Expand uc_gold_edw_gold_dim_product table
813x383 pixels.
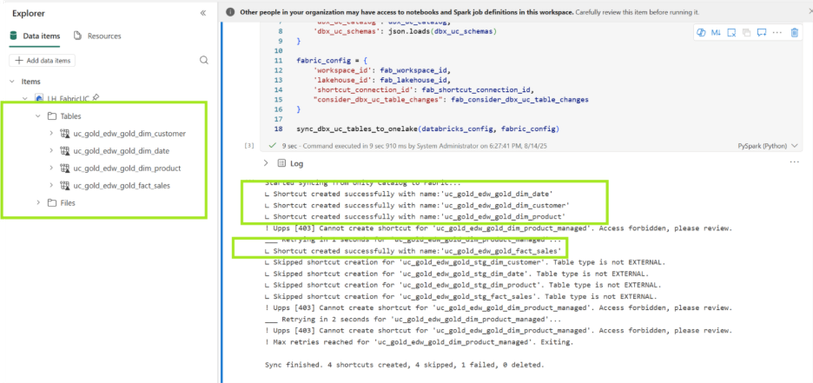click(x=51, y=168)
